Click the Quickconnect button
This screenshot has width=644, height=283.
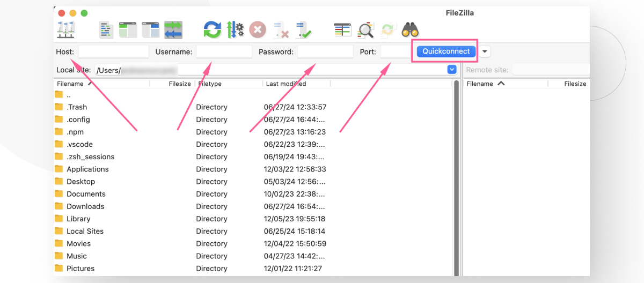(x=447, y=51)
